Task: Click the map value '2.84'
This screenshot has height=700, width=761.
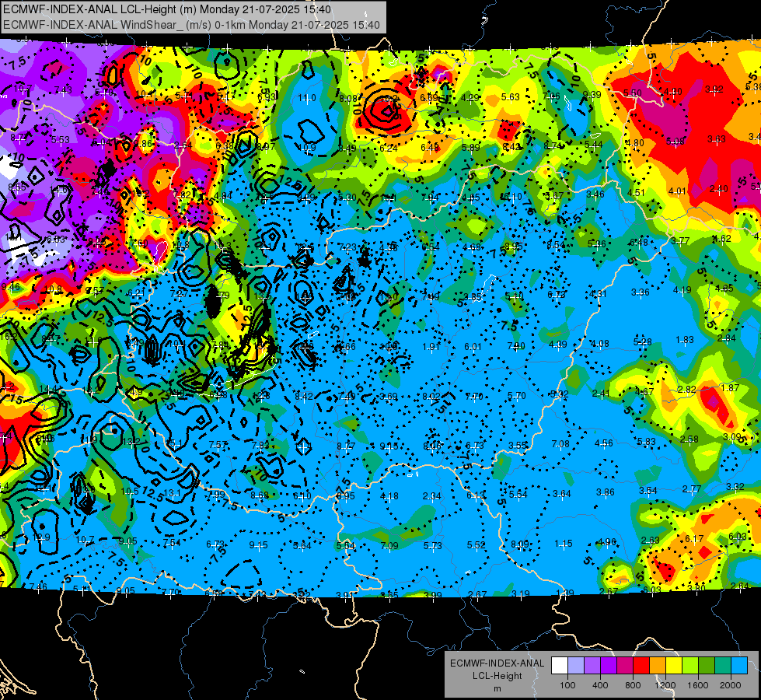Action: pyautogui.click(x=727, y=338)
